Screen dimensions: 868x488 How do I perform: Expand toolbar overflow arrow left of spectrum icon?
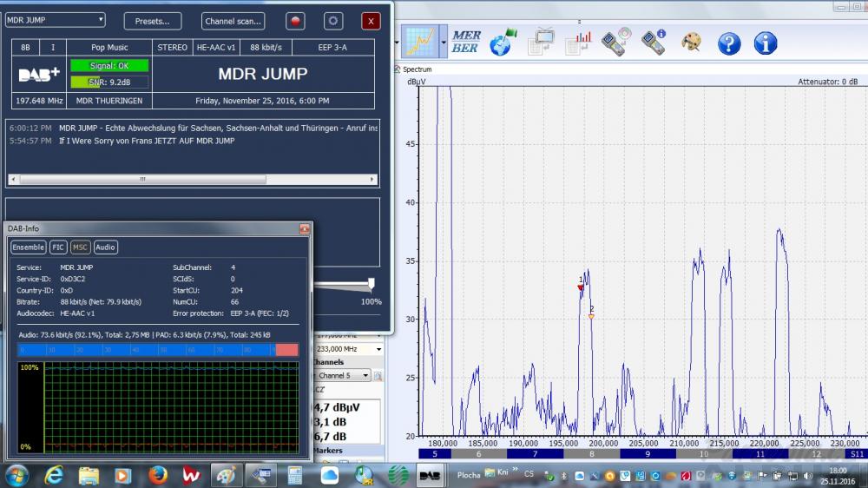pos(397,42)
